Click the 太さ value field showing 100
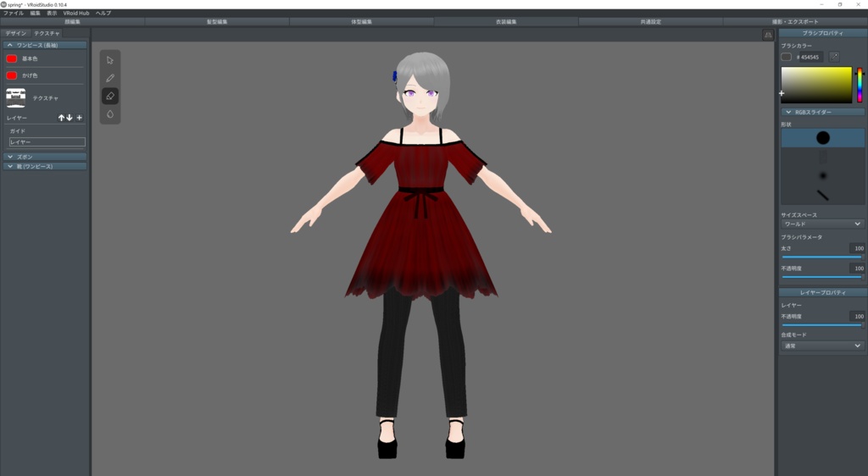This screenshot has width=868, height=476. tap(856, 248)
